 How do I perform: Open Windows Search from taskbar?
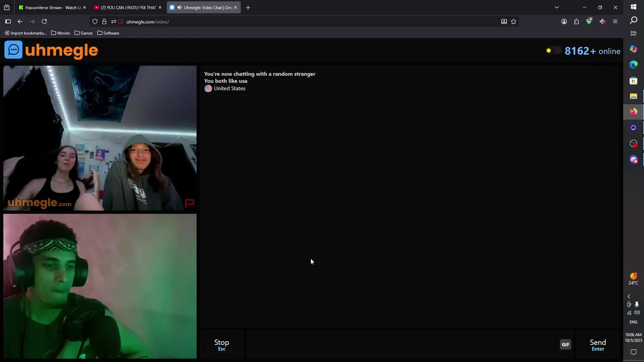click(x=633, y=20)
